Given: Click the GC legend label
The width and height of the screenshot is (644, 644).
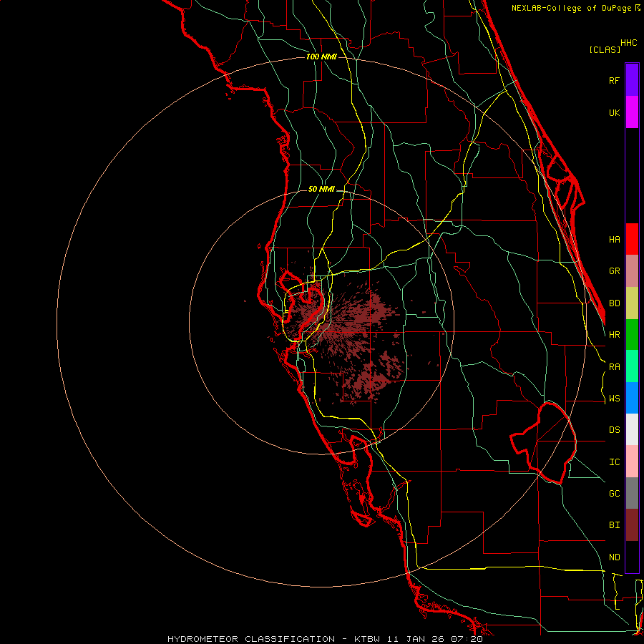Looking at the screenshot, I should (x=614, y=493).
